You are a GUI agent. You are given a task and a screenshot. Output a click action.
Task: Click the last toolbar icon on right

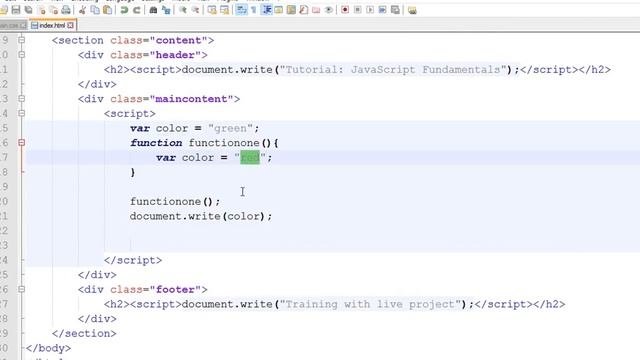click(x=412, y=10)
